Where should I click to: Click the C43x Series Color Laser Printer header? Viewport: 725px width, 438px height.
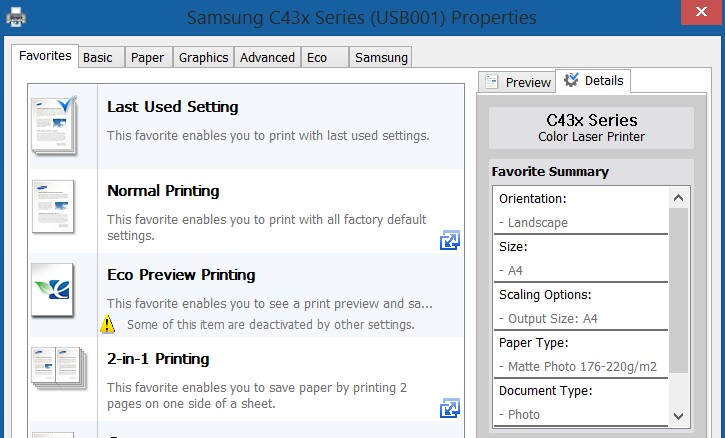(x=591, y=128)
